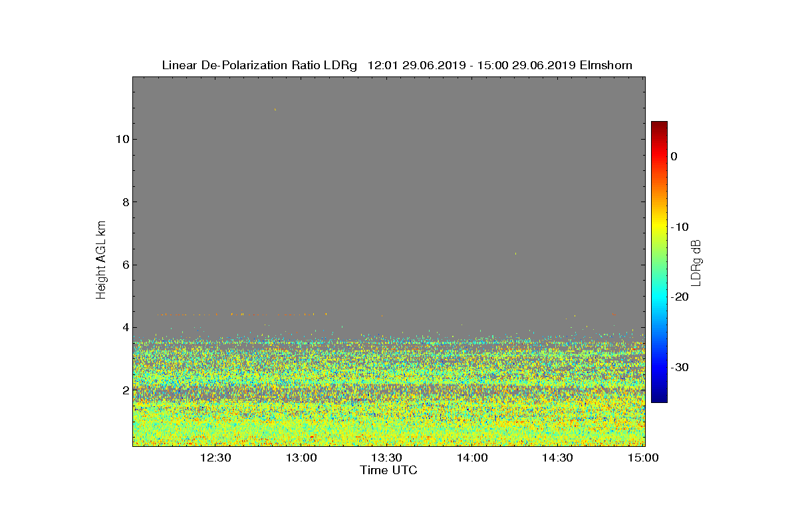Click the 14:30 time tick label
Screen dimensions: 798x532
[557, 458]
